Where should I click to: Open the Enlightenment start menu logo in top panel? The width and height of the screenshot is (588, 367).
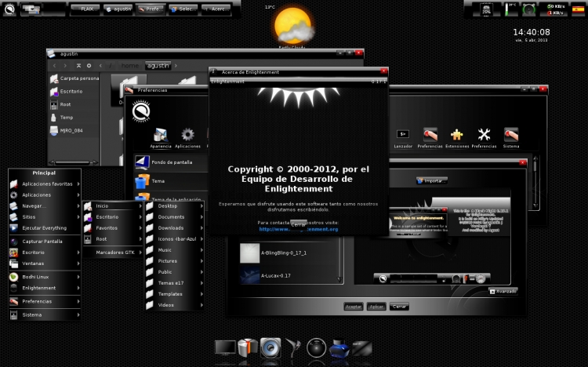[9, 9]
